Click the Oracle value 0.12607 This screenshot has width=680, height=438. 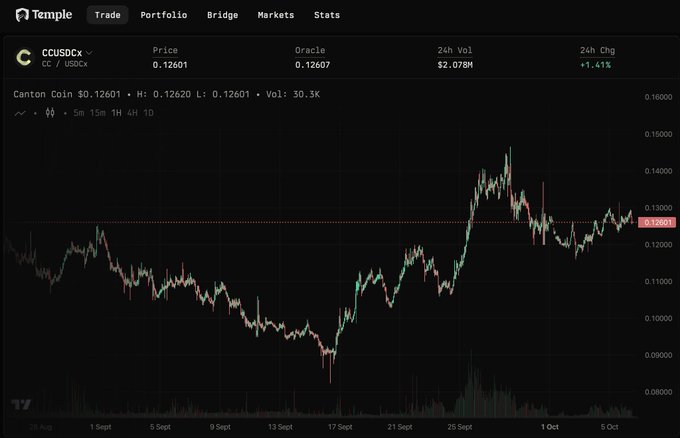pos(312,65)
